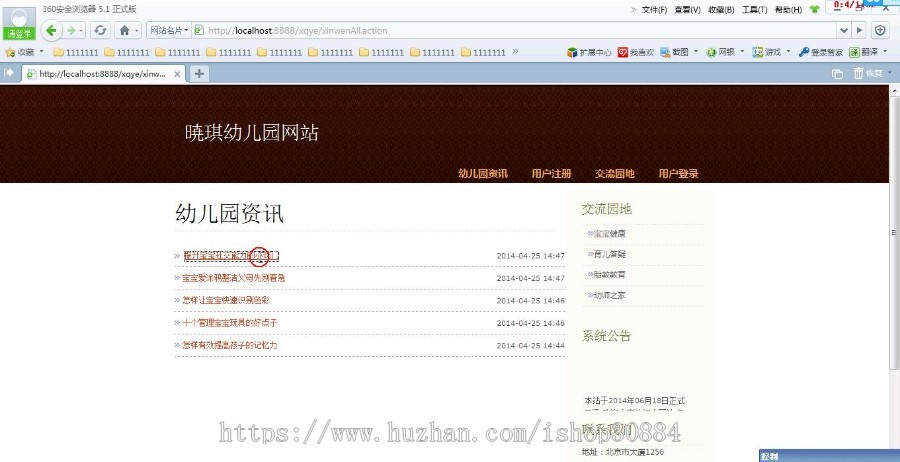Open the 幼儿园资讯 navigation link

(x=483, y=174)
